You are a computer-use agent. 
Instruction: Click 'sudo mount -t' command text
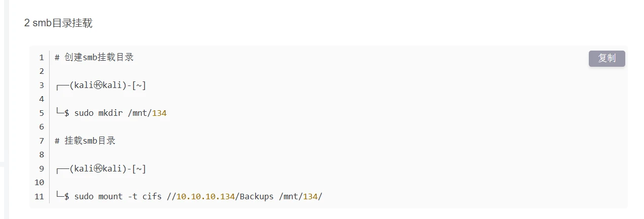(x=106, y=196)
